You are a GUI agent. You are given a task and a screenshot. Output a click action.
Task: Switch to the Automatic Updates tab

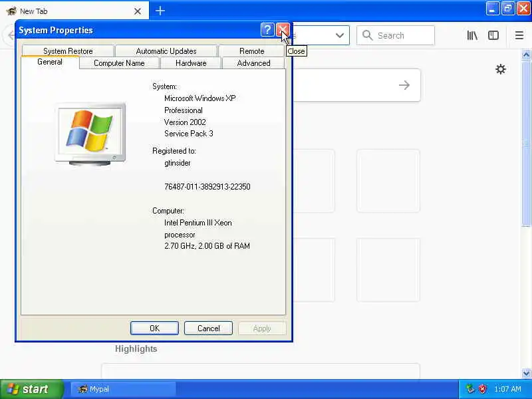[x=166, y=51]
